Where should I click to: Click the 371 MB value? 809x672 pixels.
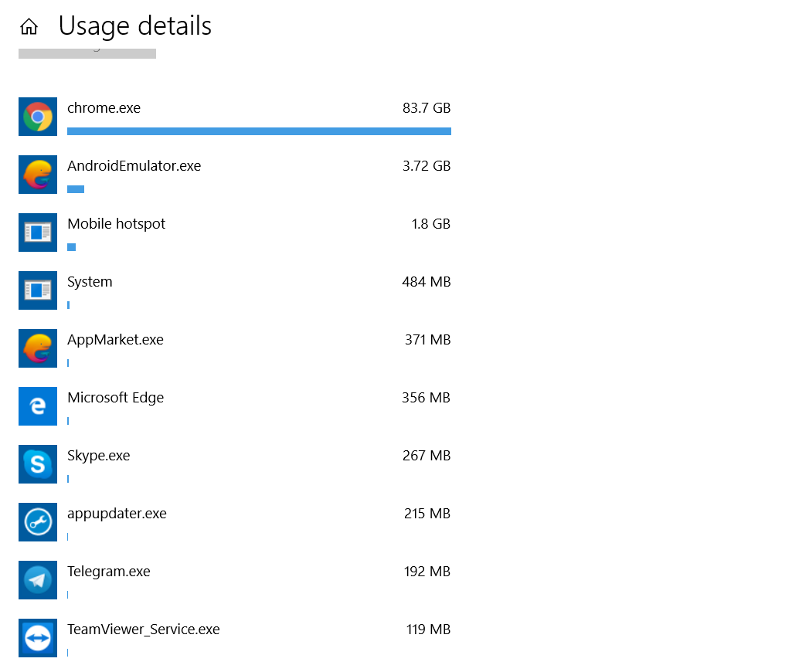click(428, 340)
